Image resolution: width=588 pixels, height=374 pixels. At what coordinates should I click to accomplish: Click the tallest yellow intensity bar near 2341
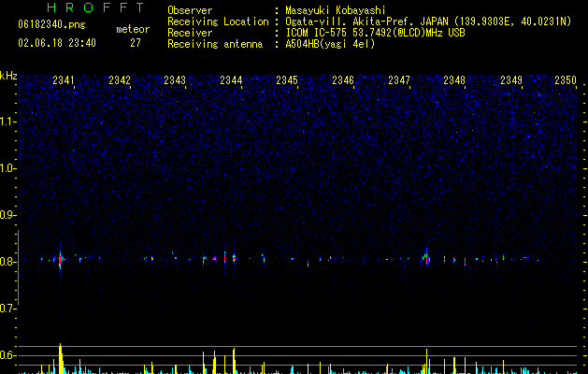point(61,358)
